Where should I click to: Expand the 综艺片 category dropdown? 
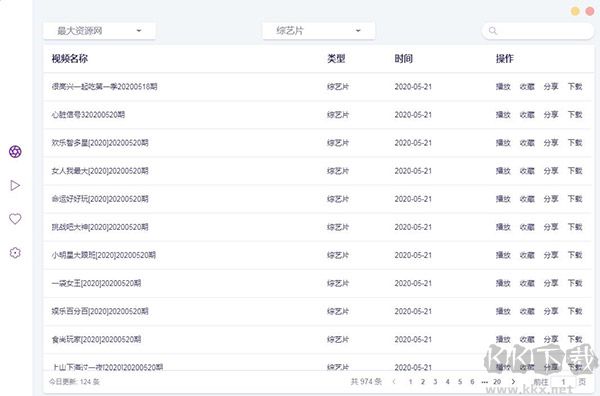(x=318, y=31)
